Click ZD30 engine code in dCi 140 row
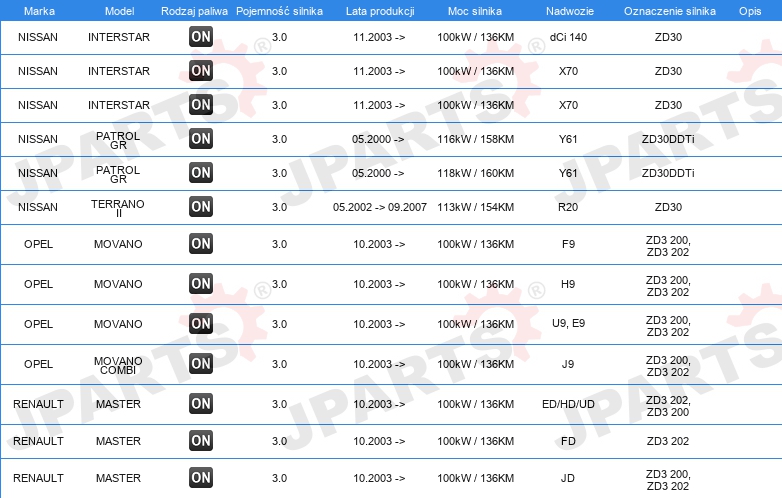 [668, 37]
